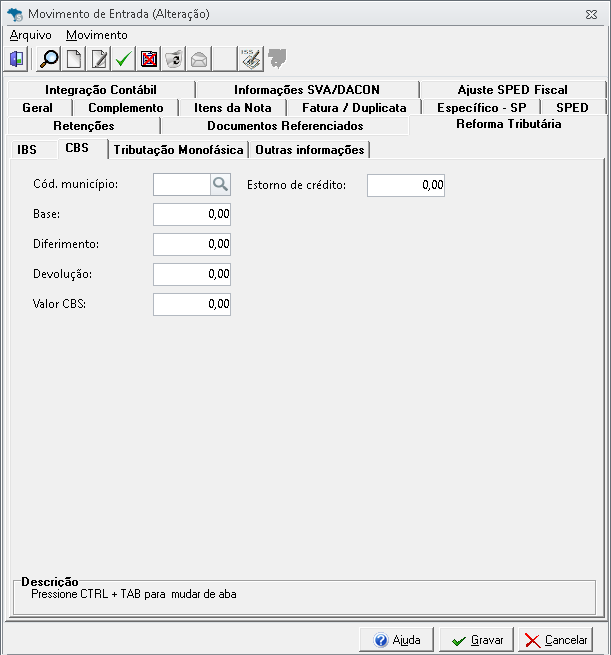The image size is (611, 655).
Task: Switch to the Itens da Nota tab
Action: pyautogui.click(x=233, y=108)
